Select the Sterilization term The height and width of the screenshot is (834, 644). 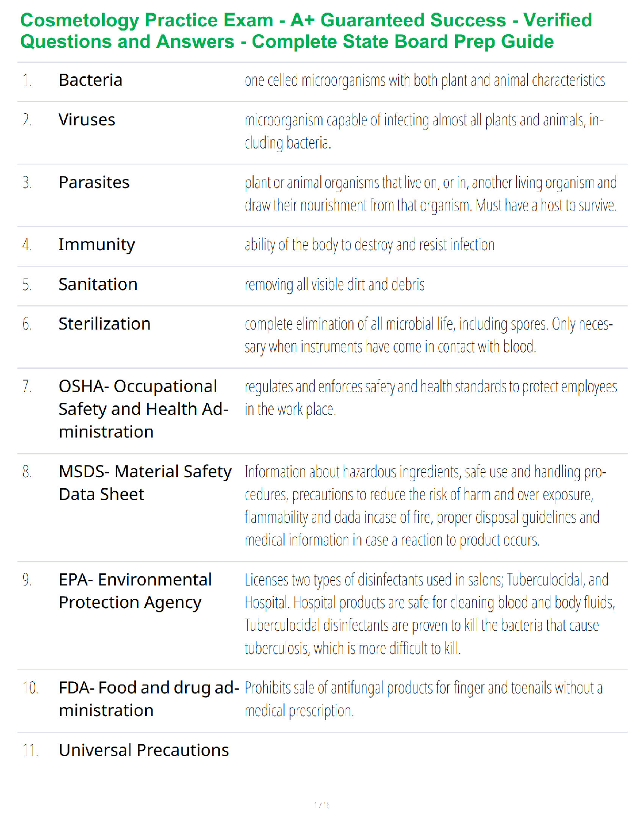point(105,324)
